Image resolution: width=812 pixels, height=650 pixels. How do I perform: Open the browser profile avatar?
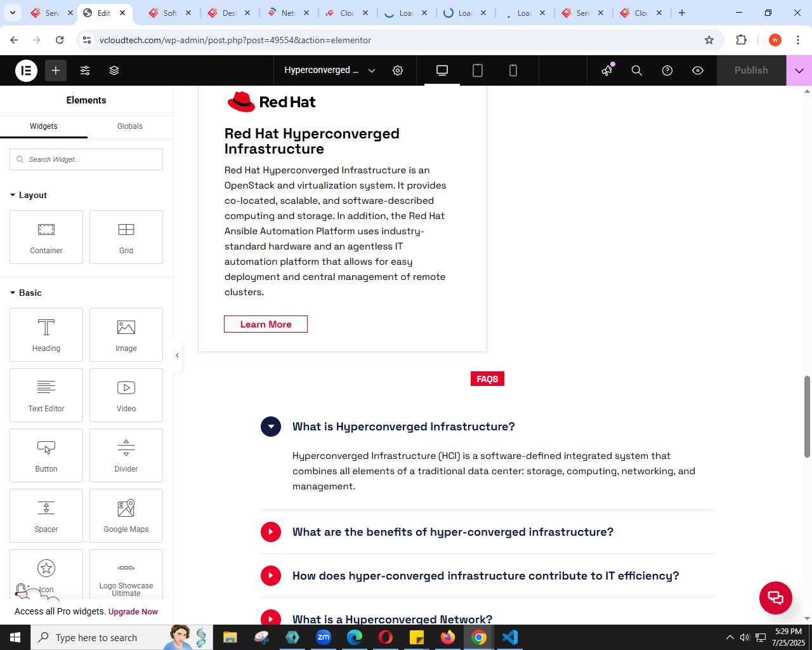[775, 40]
